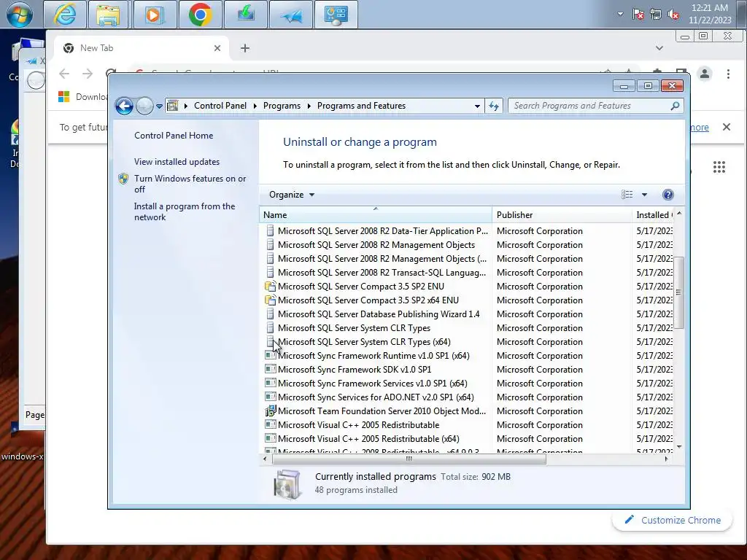Sort by the Name column header
Viewport: 747px width, 560px height.
pyautogui.click(x=376, y=215)
